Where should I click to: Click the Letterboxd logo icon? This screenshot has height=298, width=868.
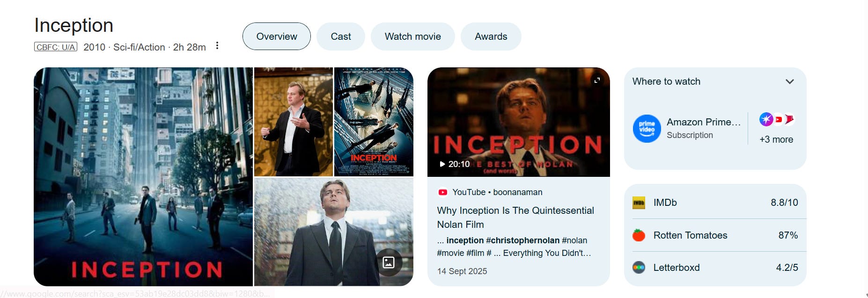(x=639, y=268)
